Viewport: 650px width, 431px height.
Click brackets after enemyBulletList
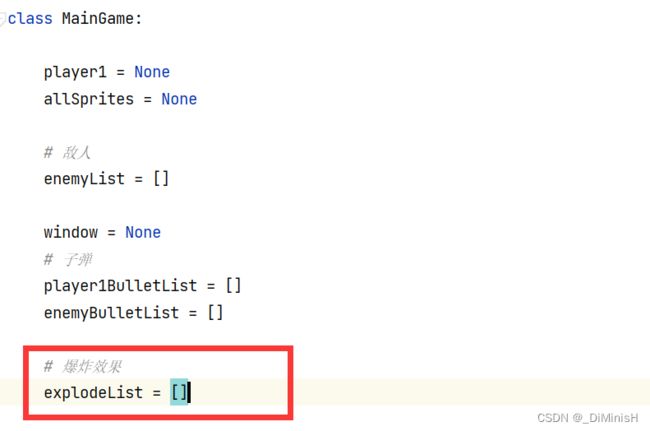click(215, 312)
